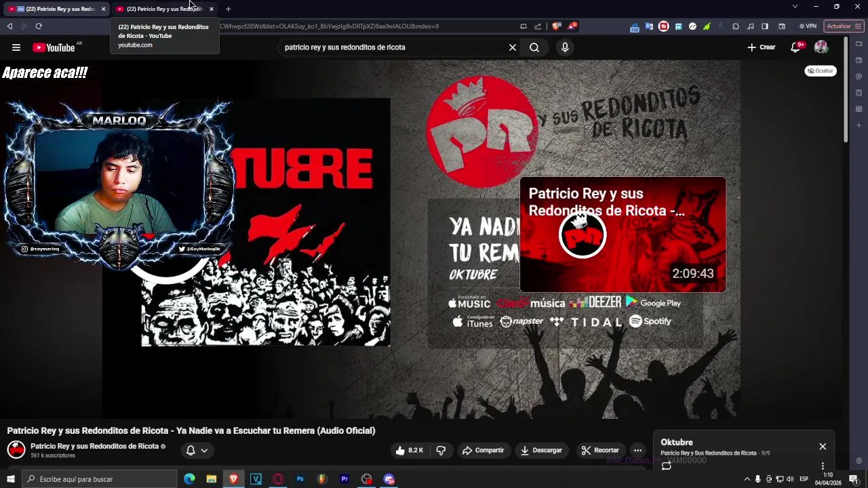Open the volume speaker tray icon
Viewport: 868px width, 488px height.
tap(790, 479)
